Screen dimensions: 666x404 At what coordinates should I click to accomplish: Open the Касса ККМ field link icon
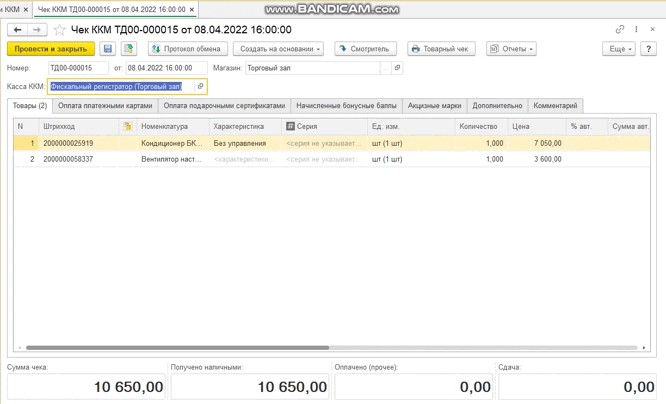tap(200, 86)
